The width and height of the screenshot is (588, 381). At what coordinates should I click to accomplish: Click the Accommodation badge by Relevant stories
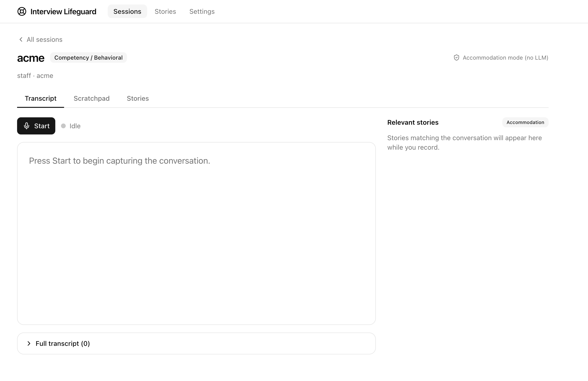[x=525, y=122]
